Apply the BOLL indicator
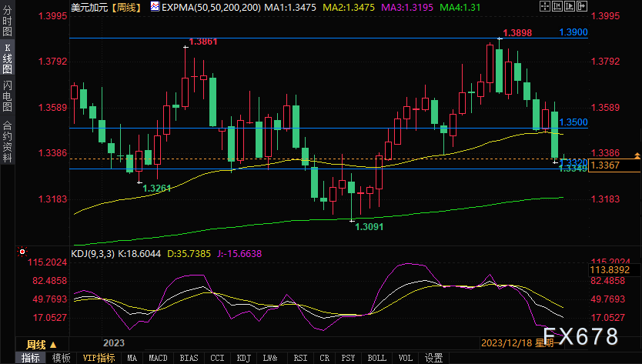The height and width of the screenshot is (364, 642). click(x=376, y=358)
